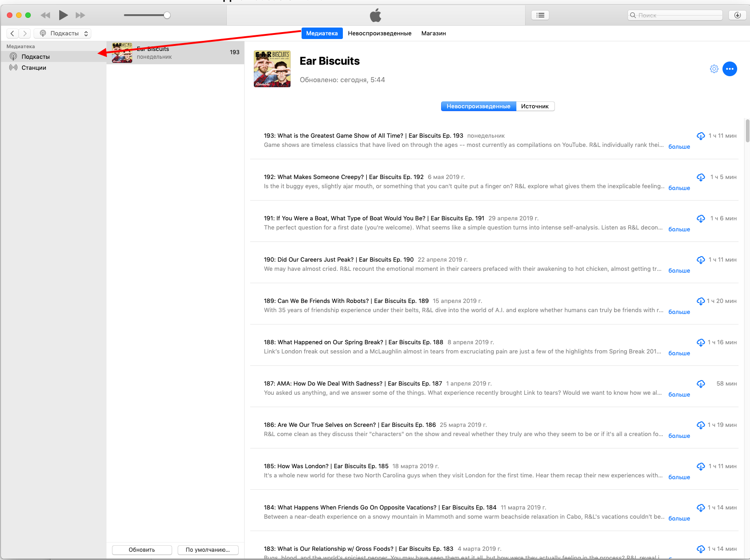Select episode 190: Did Our Careers Just Peak
The image size is (750, 560).
(x=339, y=260)
